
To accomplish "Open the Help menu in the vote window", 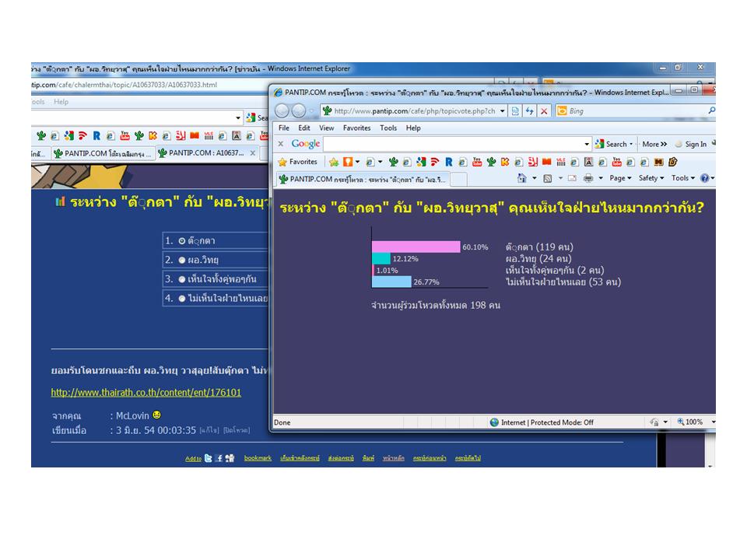I will [413, 128].
